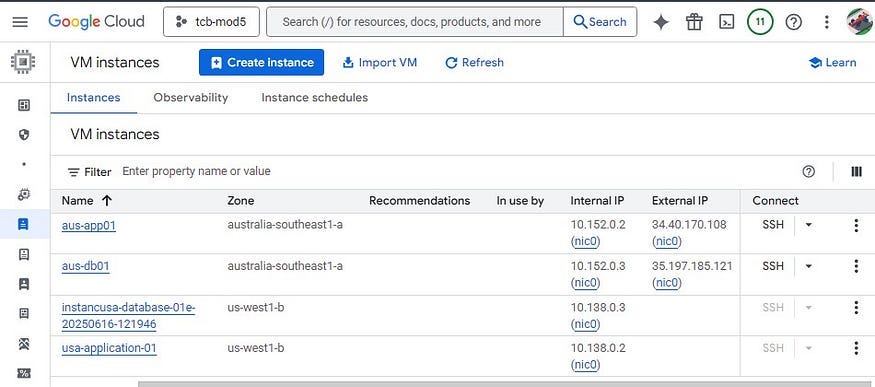Refresh the VM instances list
The image size is (875, 387).
tap(474, 62)
